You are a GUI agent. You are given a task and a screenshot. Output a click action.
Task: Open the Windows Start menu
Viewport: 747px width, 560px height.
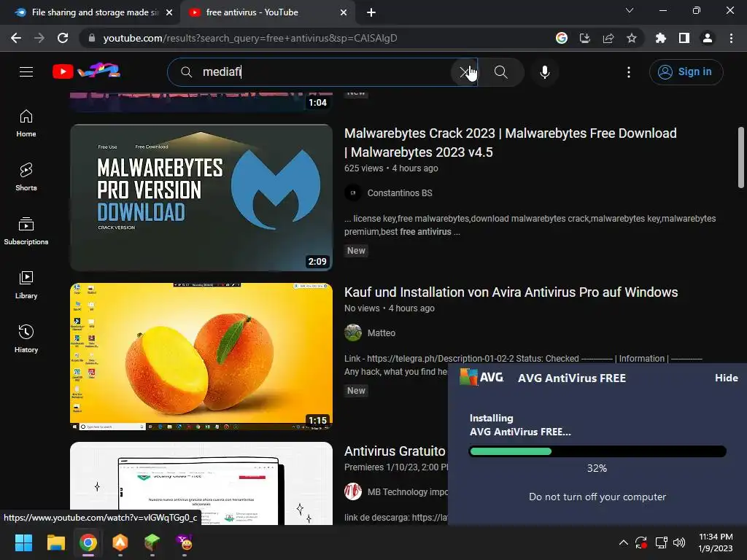click(x=23, y=542)
